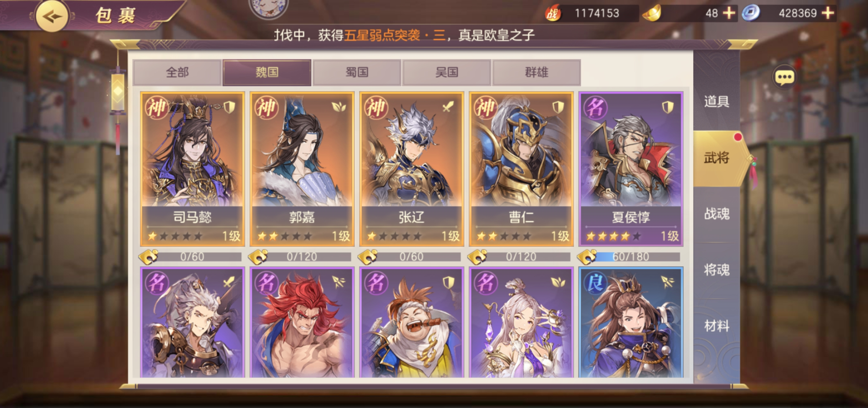Open the 道具 side category
Screen dimensions: 868x408
pos(716,101)
